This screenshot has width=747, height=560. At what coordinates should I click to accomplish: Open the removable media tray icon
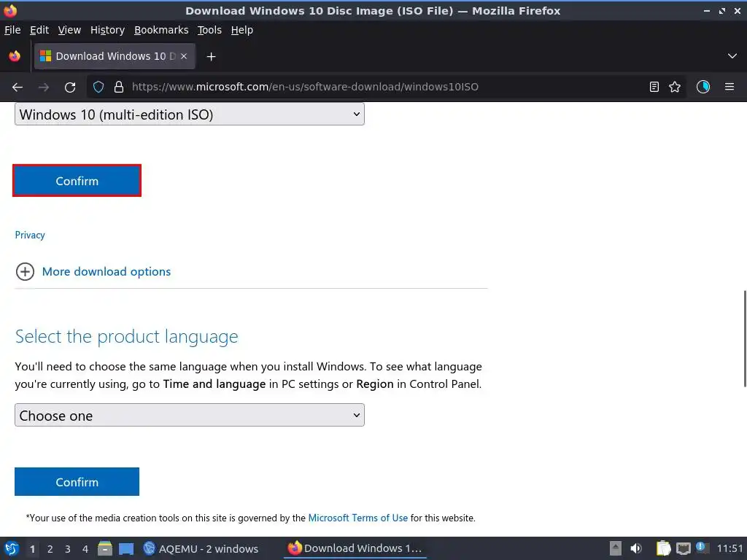click(616, 548)
